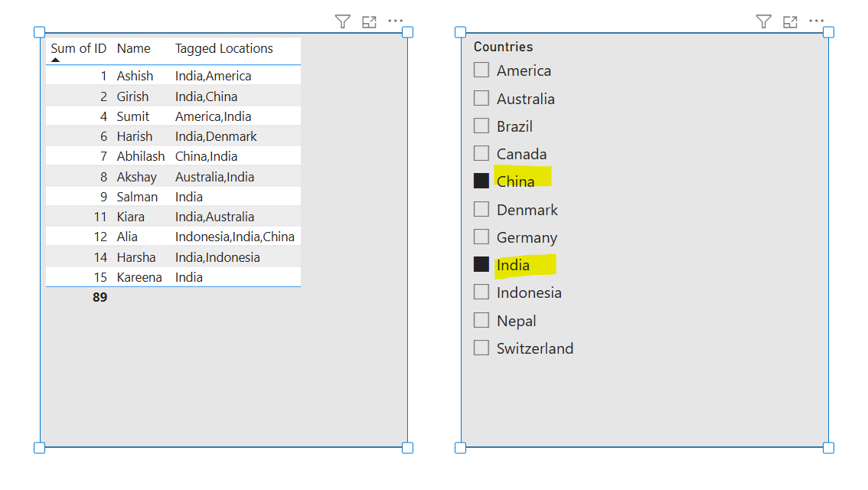Click the filter icon above the Countries slicer
The image size is (868, 490).
(x=763, y=21)
